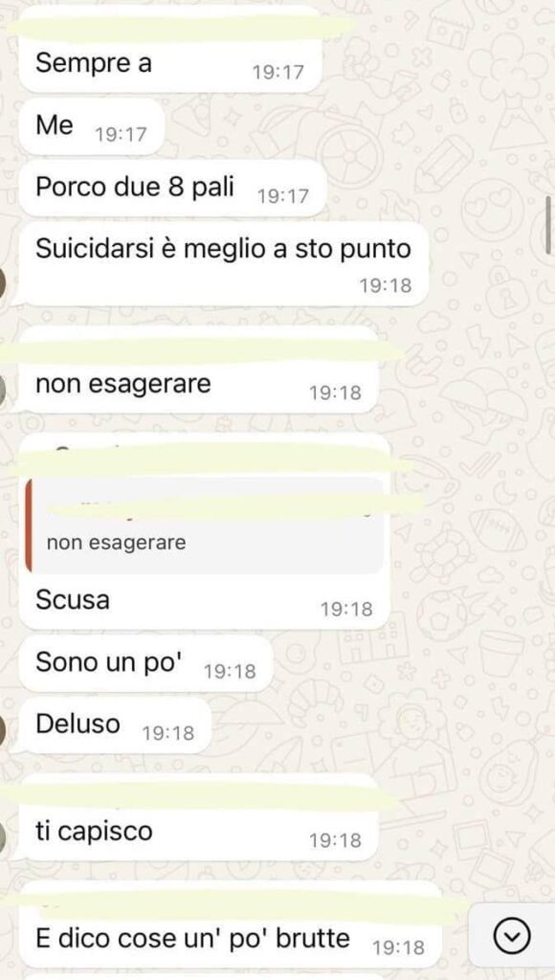This screenshot has width=555, height=980.
Task: Tap the "Scusa" reply text
Action: point(73,599)
